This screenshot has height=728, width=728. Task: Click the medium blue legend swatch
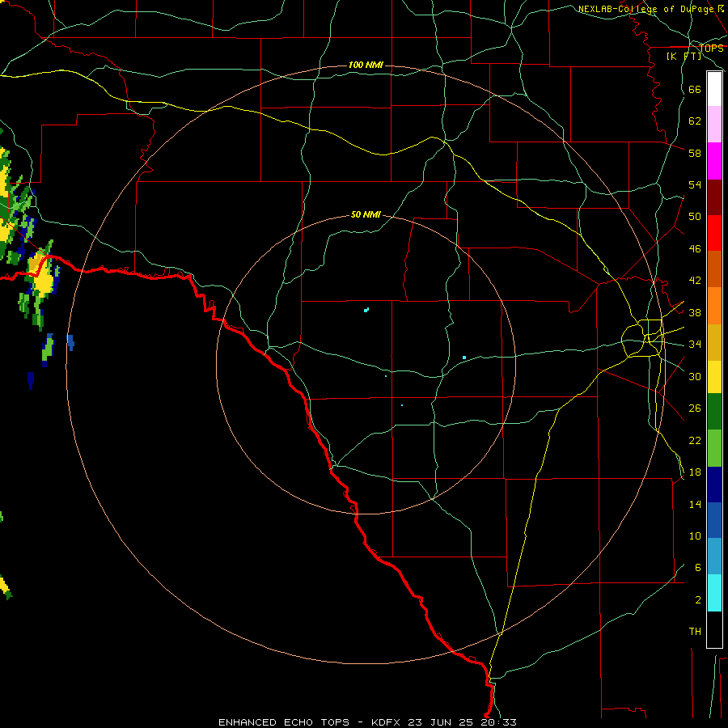tap(714, 520)
